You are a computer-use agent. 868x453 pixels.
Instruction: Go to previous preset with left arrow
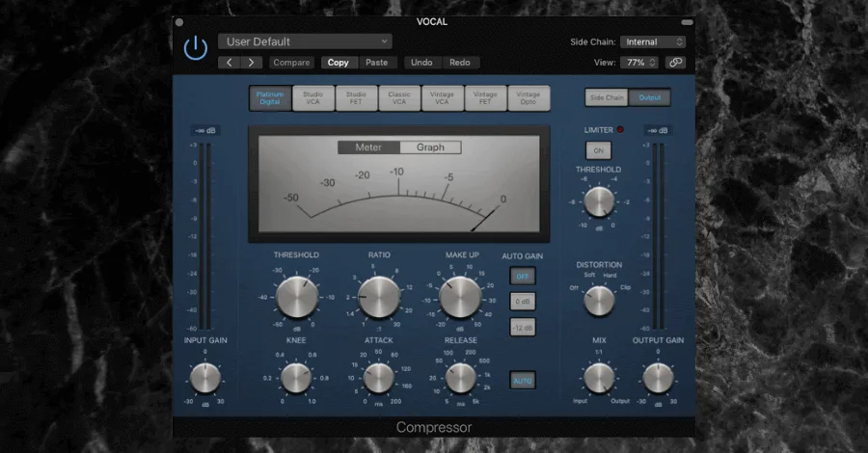(230, 63)
